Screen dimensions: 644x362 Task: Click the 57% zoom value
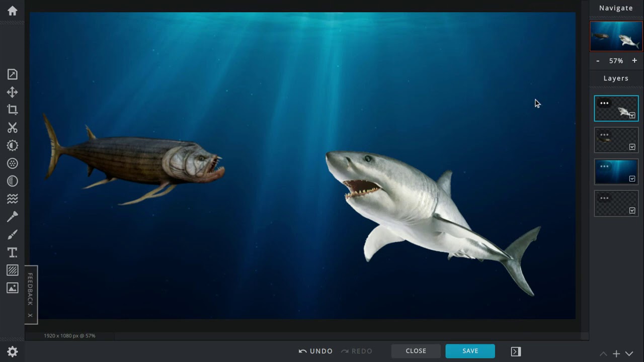(616, 61)
